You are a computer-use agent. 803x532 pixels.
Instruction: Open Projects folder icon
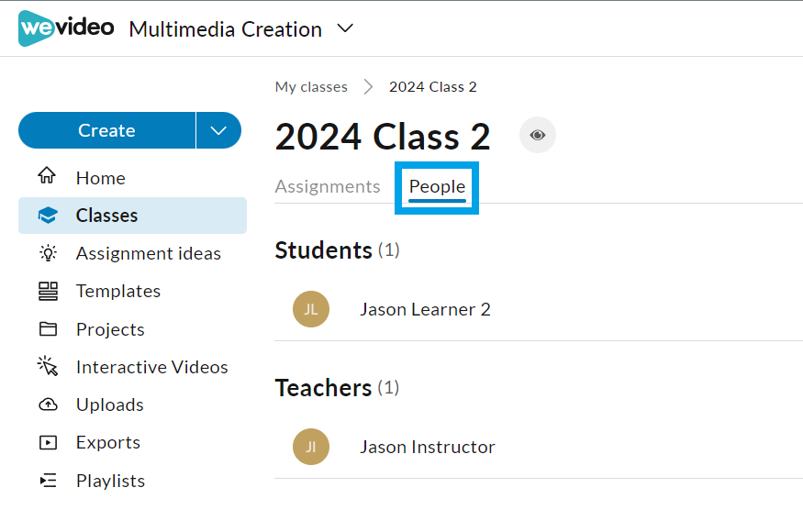pos(48,328)
